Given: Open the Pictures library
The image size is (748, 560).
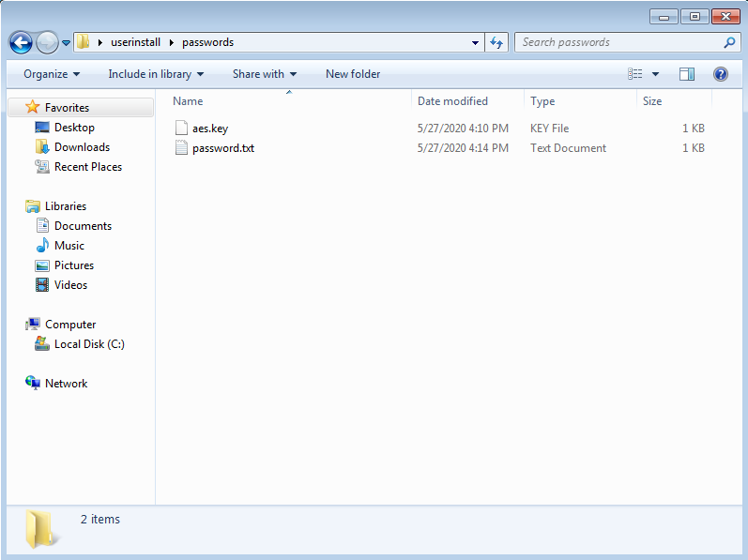Looking at the screenshot, I should click(x=74, y=265).
